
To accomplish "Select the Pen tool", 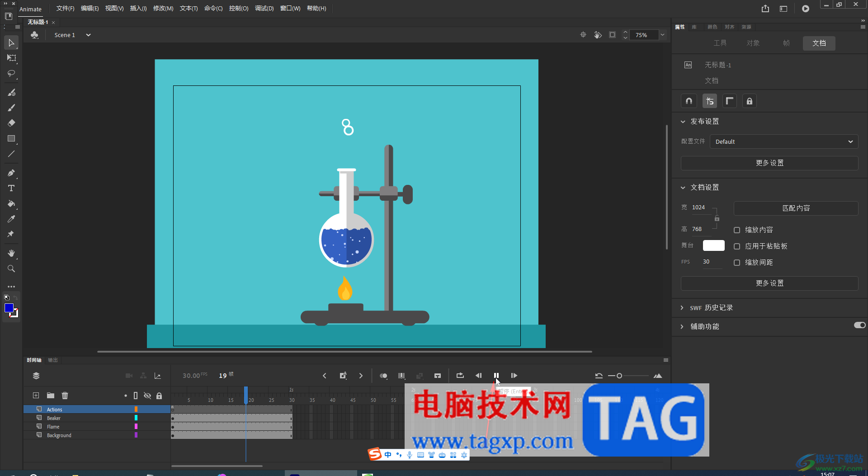I will (11, 173).
